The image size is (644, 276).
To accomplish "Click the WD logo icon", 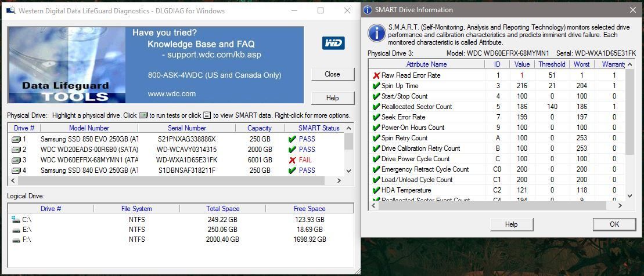I will coord(333,43).
